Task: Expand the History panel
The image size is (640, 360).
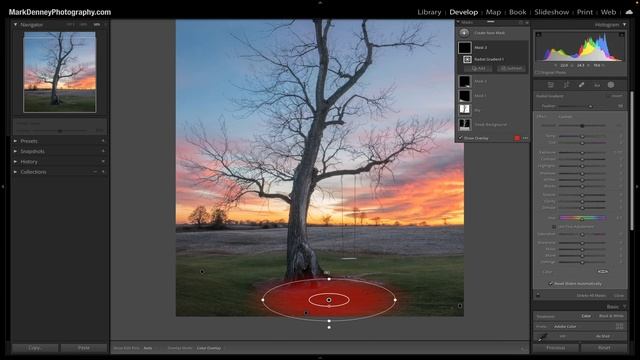Action: click(16, 162)
